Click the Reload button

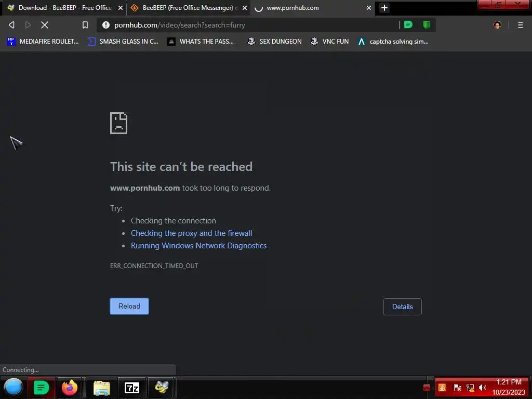[129, 306]
